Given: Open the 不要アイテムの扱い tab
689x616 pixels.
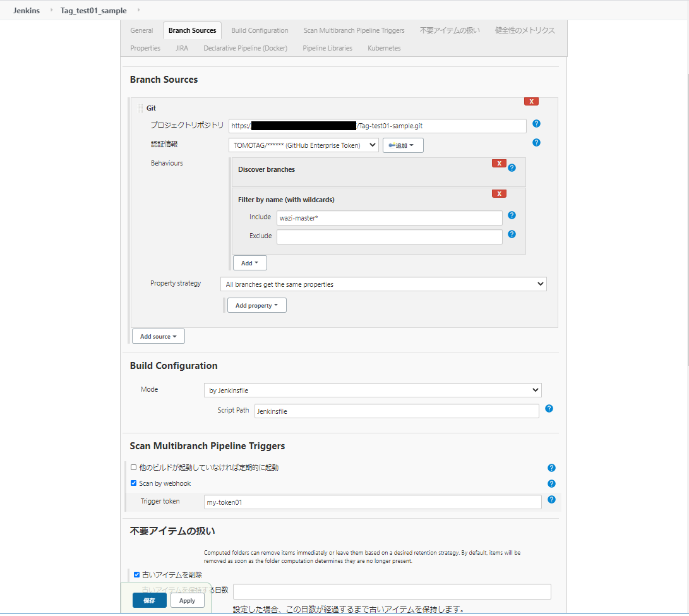Looking at the screenshot, I should (450, 30).
